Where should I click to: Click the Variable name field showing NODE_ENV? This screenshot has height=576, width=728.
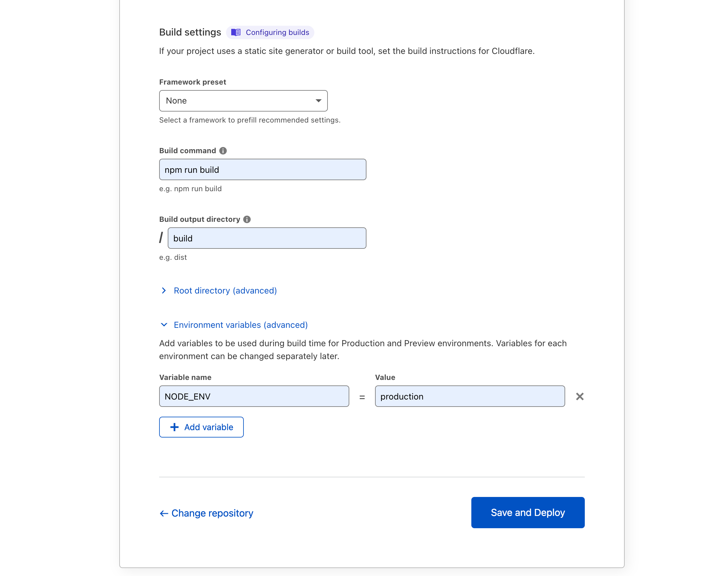click(254, 396)
